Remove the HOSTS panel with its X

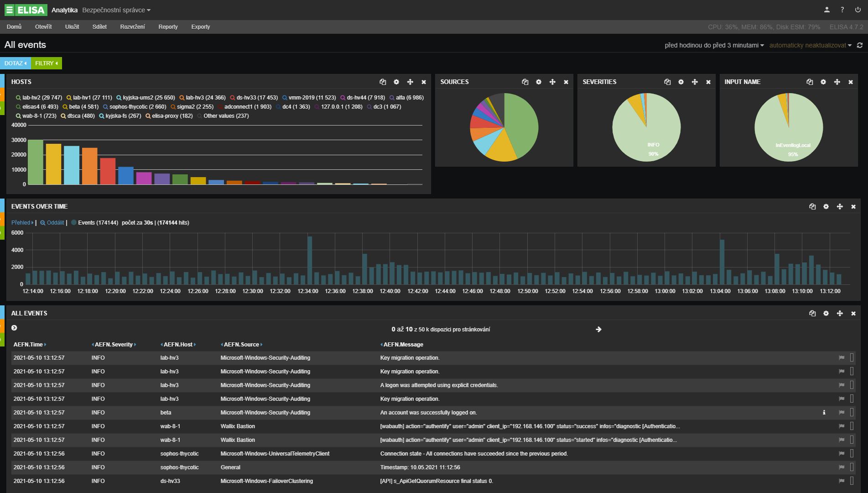(424, 82)
